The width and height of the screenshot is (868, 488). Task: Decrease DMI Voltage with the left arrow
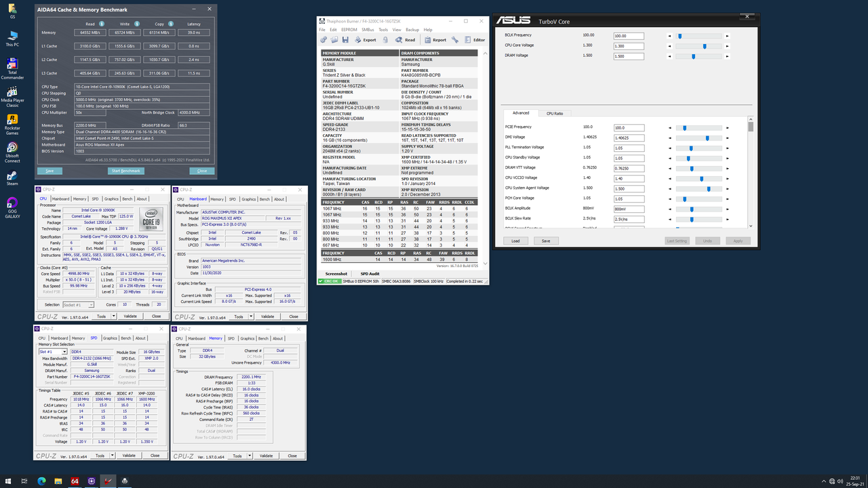[x=670, y=138]
